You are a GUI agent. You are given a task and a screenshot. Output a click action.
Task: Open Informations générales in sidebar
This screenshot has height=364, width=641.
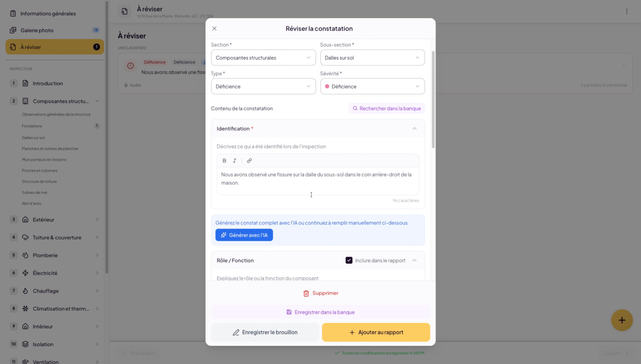click(48, 13)
